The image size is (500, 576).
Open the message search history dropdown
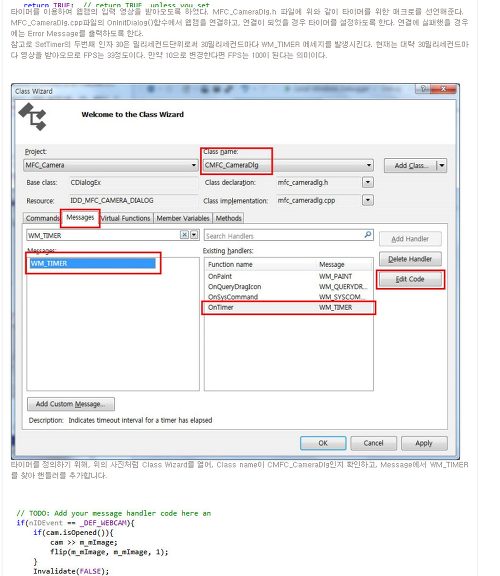point(194,235)
